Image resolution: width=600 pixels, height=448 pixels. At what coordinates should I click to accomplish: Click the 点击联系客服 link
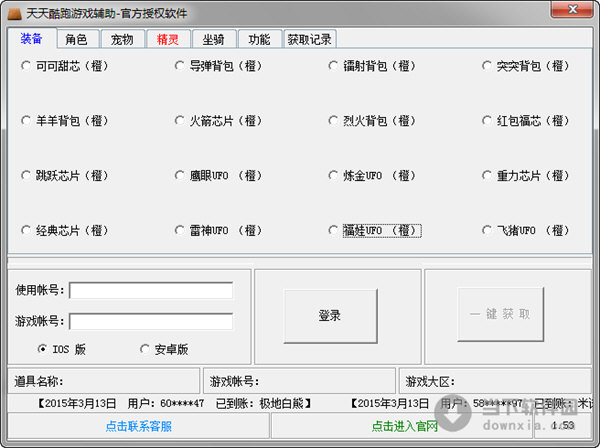pyautogui.click(x=137, y=427)
